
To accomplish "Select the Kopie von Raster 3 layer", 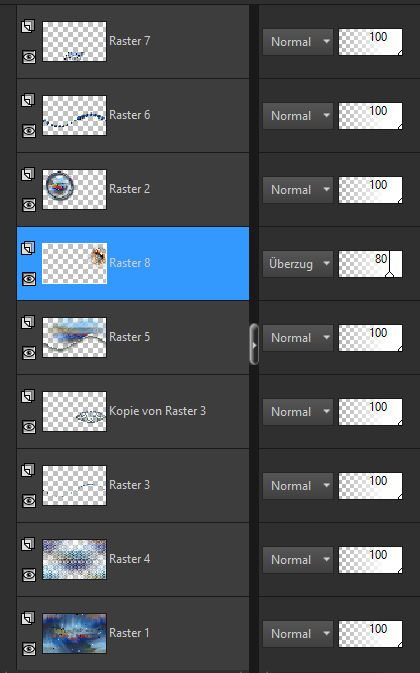I will (133, 412).
